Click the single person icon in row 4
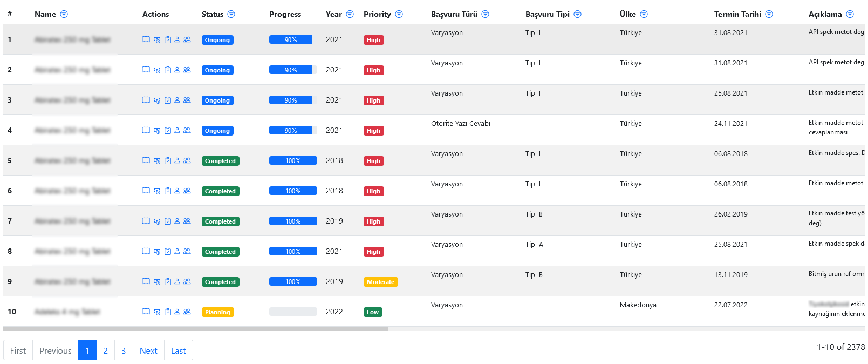 pos(177,130)
